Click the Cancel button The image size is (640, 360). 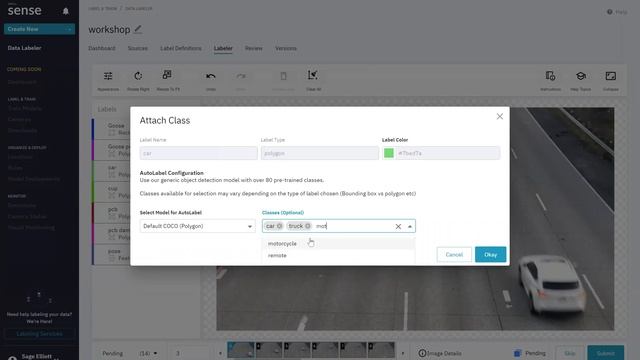point(454,255)
